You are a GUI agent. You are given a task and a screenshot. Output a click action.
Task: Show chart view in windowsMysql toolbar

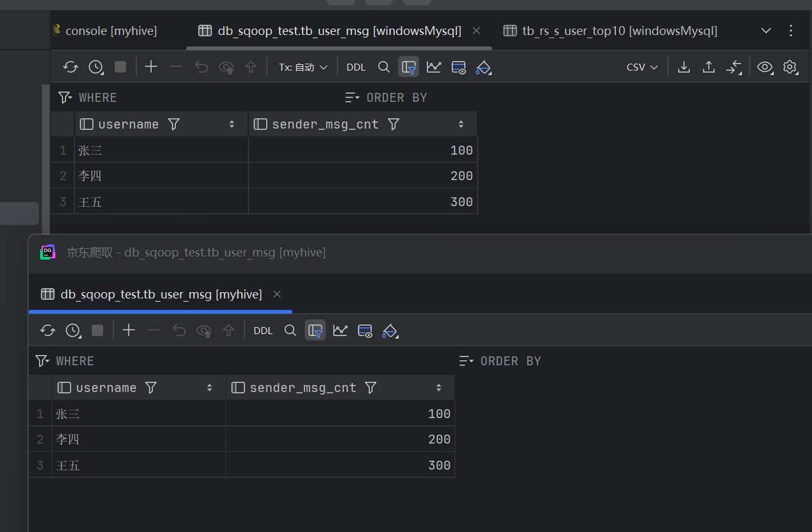coord(434,67)
